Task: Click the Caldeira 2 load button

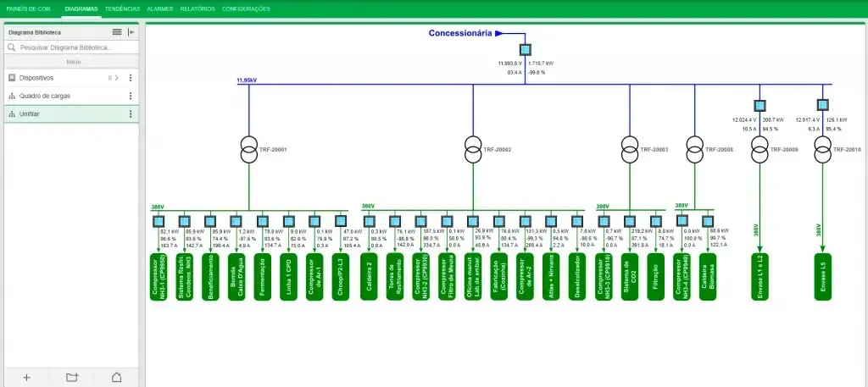Action: pos(369,276)
